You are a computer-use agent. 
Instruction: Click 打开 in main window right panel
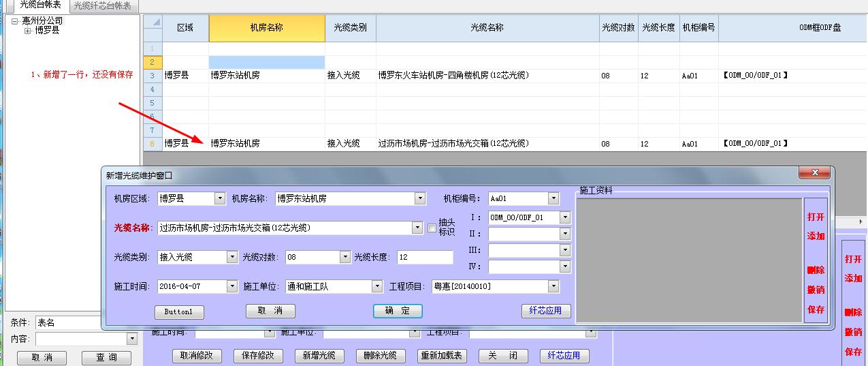(x=853, y=259)
